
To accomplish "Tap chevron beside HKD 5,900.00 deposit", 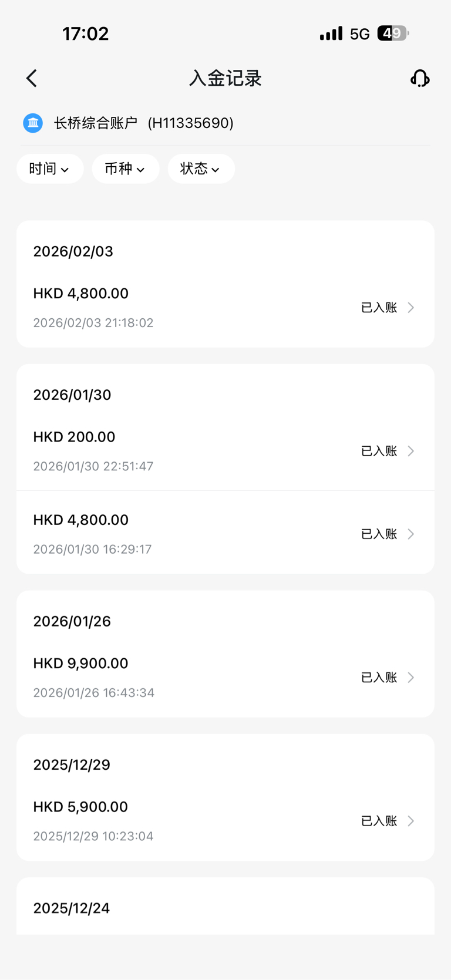I will click(x=411, y=821).
